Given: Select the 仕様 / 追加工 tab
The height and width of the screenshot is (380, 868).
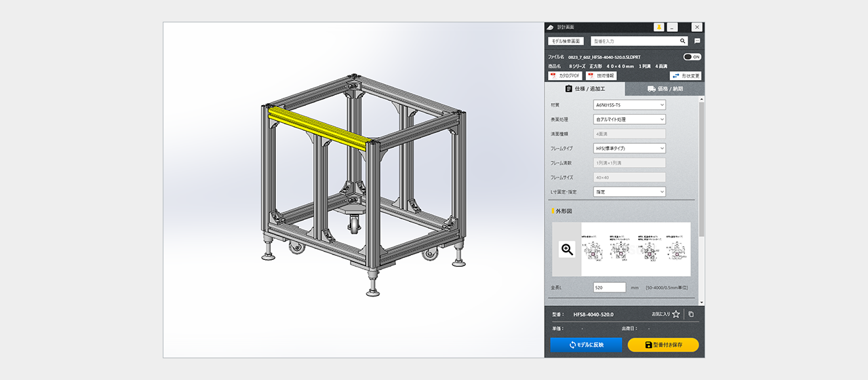Looking at the screenshot, I should pyautogui.click(x=585, y=89).
